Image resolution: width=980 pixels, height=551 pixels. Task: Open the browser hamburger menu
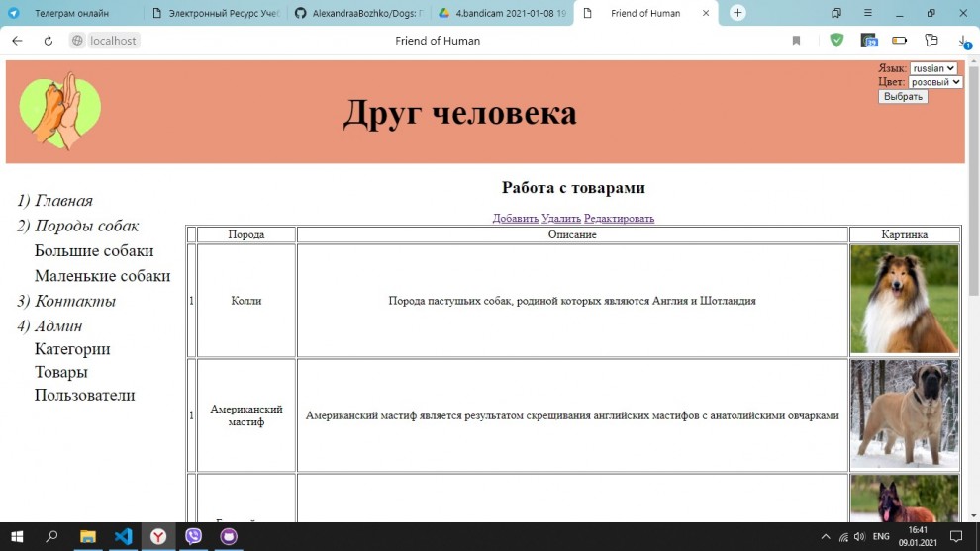tap(868, 13)
